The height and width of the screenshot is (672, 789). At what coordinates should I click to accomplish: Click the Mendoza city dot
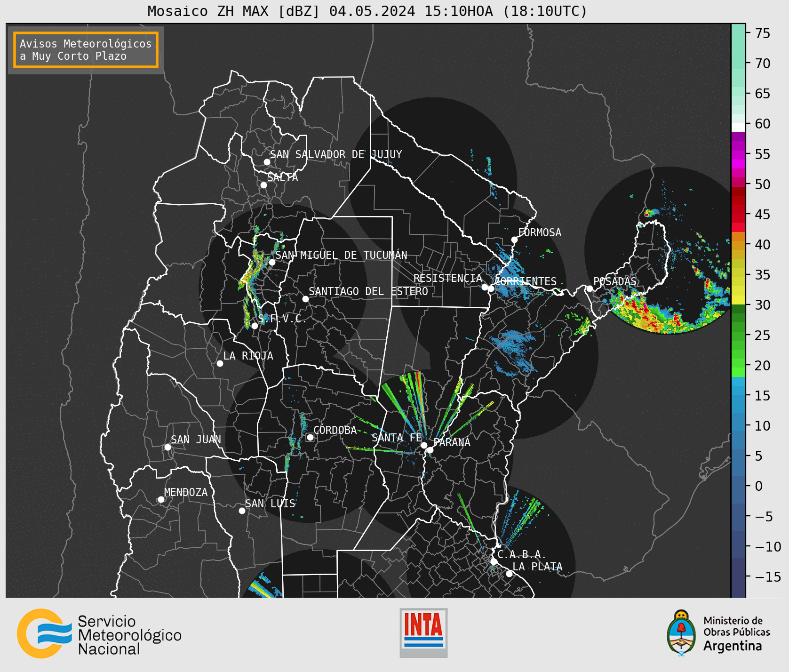tap(161, 499)
